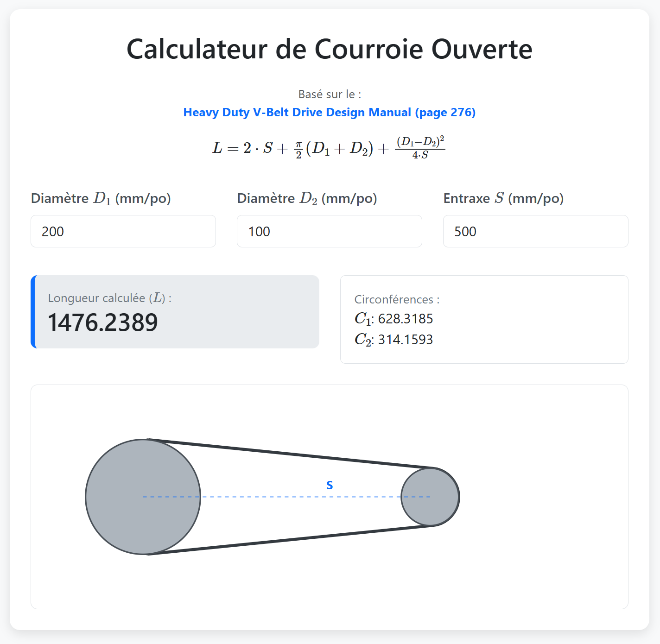Select the large pulley in the diagram
Screen dimensions: 660x644
point(143,496)
